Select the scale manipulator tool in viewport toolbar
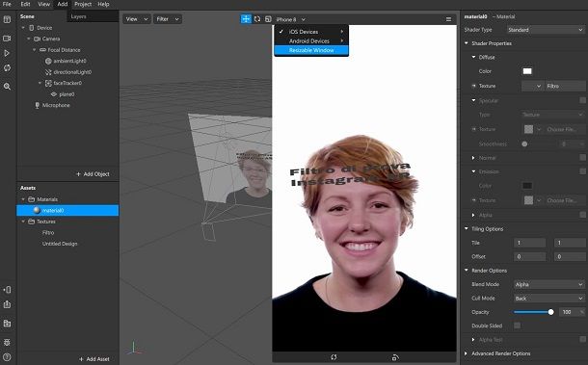 [x=268, y=19]
